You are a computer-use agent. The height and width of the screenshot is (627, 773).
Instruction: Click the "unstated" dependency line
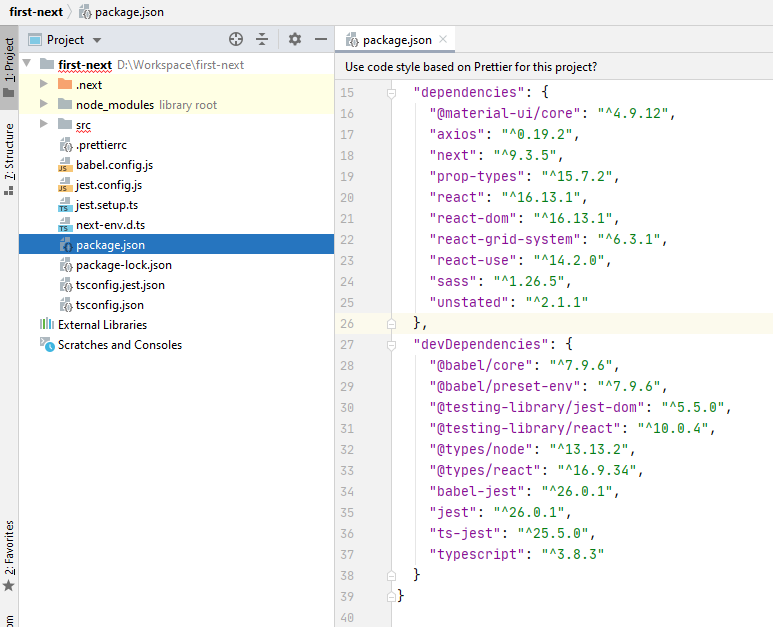[x=508, y=302]
